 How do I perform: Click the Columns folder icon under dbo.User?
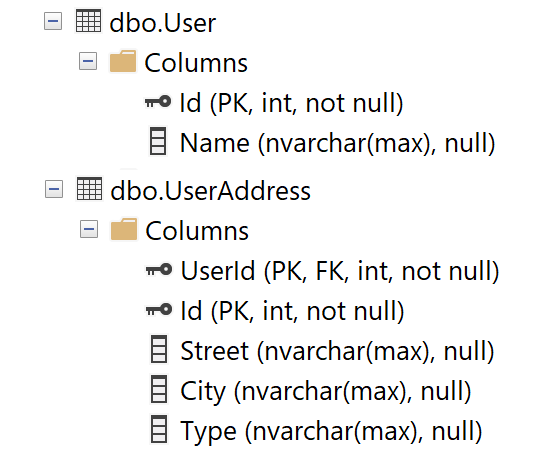point(123,61)
